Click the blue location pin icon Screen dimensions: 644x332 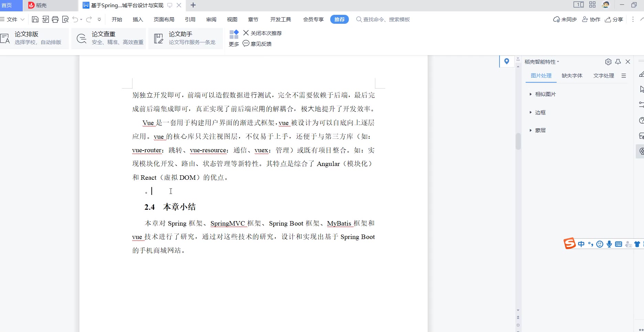tap(506, 61)
